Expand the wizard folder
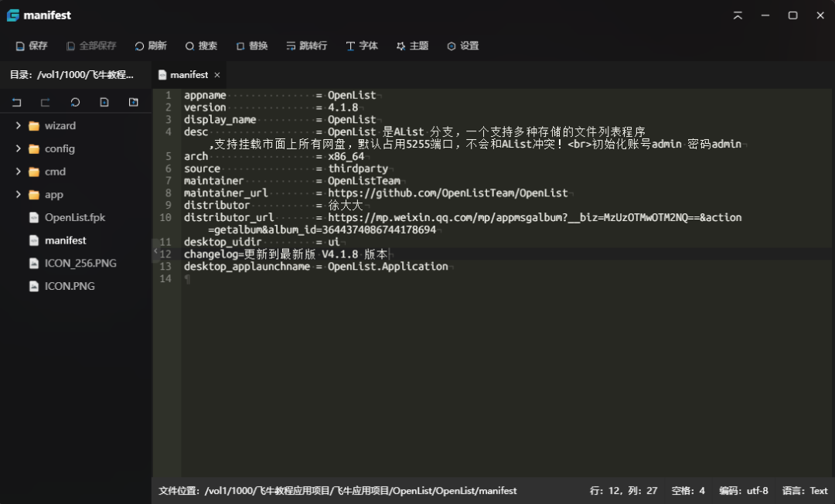Screen dimensions: 835x504 click(x=18, y=125)
